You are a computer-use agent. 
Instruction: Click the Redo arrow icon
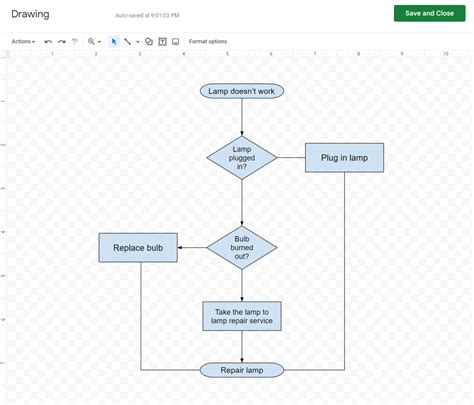point(62,42)
